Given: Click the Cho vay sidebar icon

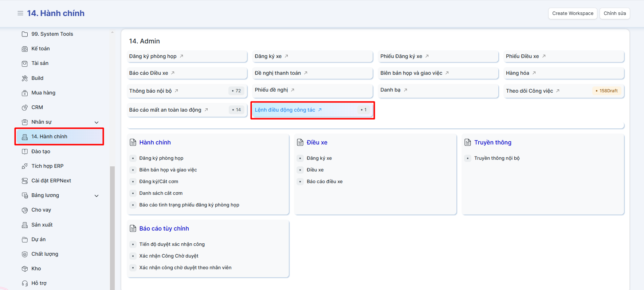Looking at the screenshot, I should pyautogui.click(x=25, y=210).
